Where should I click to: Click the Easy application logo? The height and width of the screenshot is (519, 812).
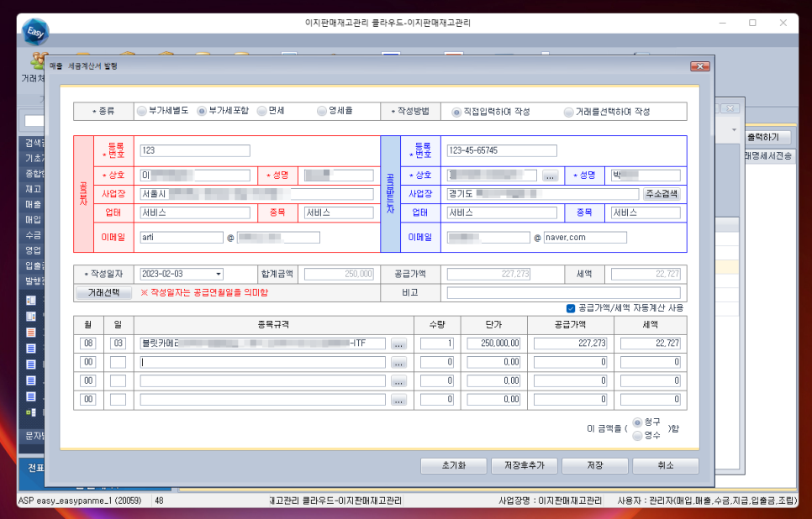point(35,32)
